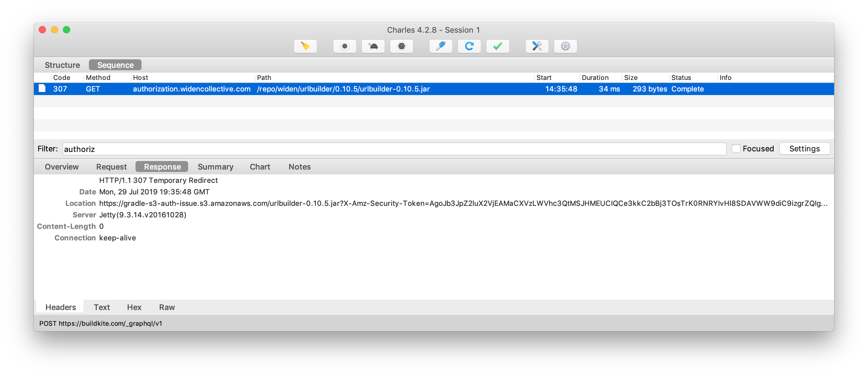Viewport: 868px width, 376px height.
Task: Click the blue pen compose icon
Action: pyautogui.click(x=441, y=46)
